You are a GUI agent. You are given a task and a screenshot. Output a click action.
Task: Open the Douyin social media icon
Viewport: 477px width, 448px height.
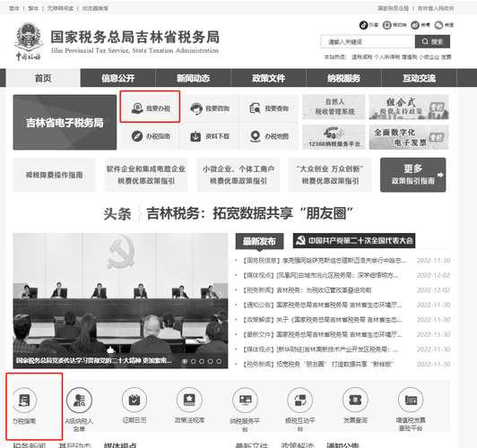coord(363,25)
